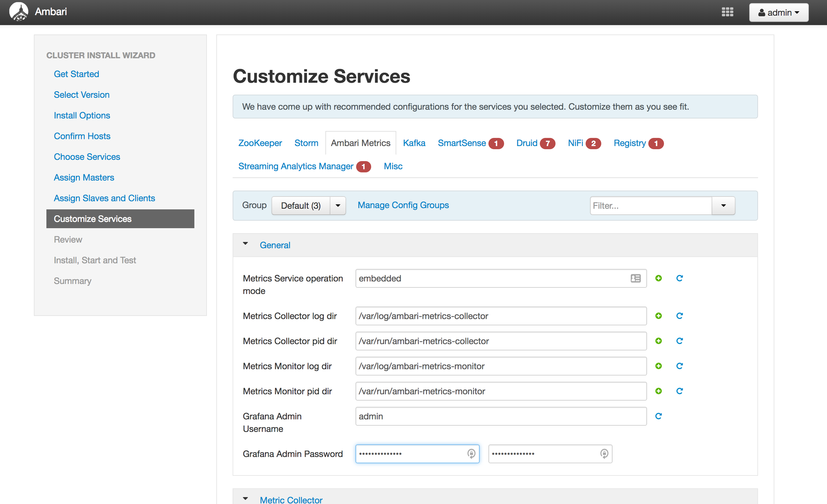Click undo icon for Metrics Monitor log dir

pyautogui.click(x=679, y=366)
